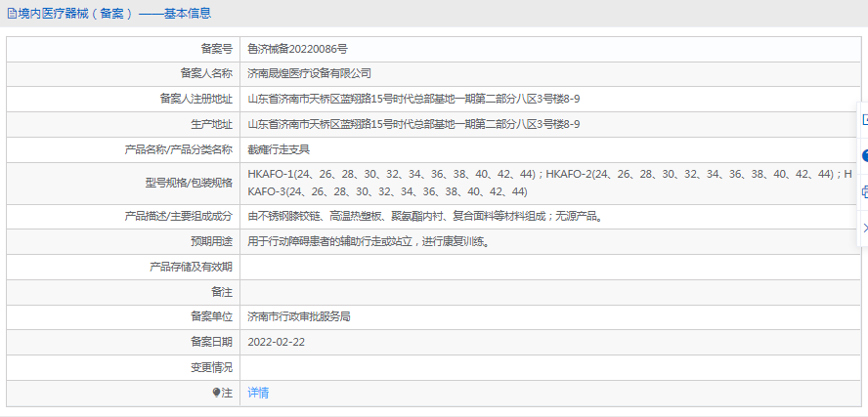Click the intended use text 用于行动障碍患者
868x417 pixels.
click(369, 241)
